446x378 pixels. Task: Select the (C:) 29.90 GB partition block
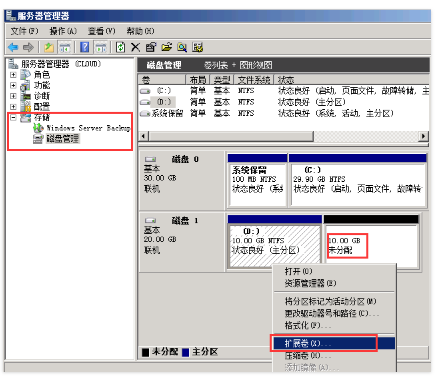click(x=358, y=180)
